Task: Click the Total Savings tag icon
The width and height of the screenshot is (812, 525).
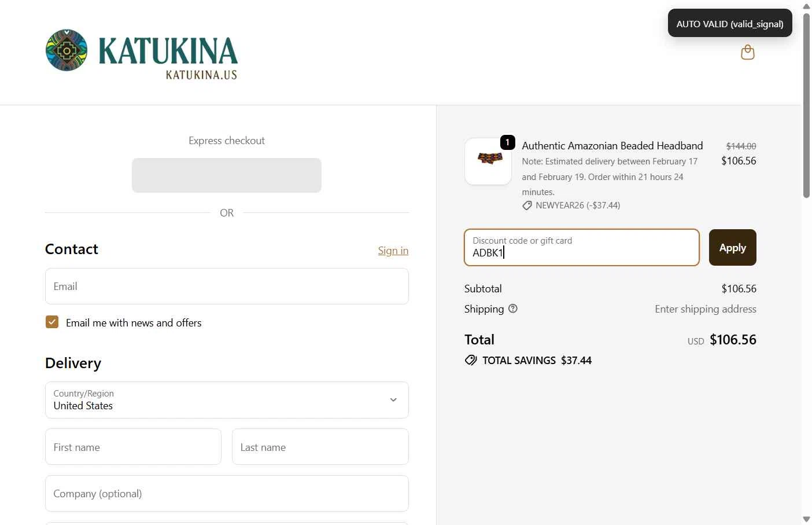Action: click(471, 360)
